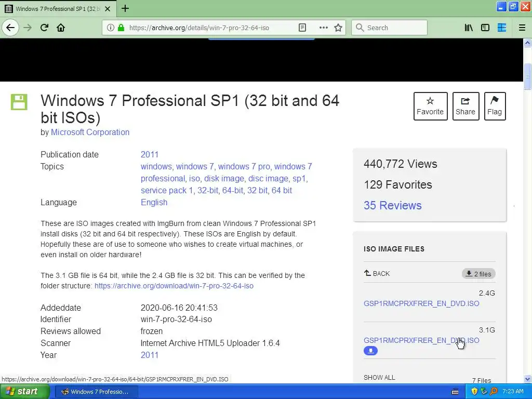
Task: Click the blue download pill icon
Action: [x=370, y=351]
